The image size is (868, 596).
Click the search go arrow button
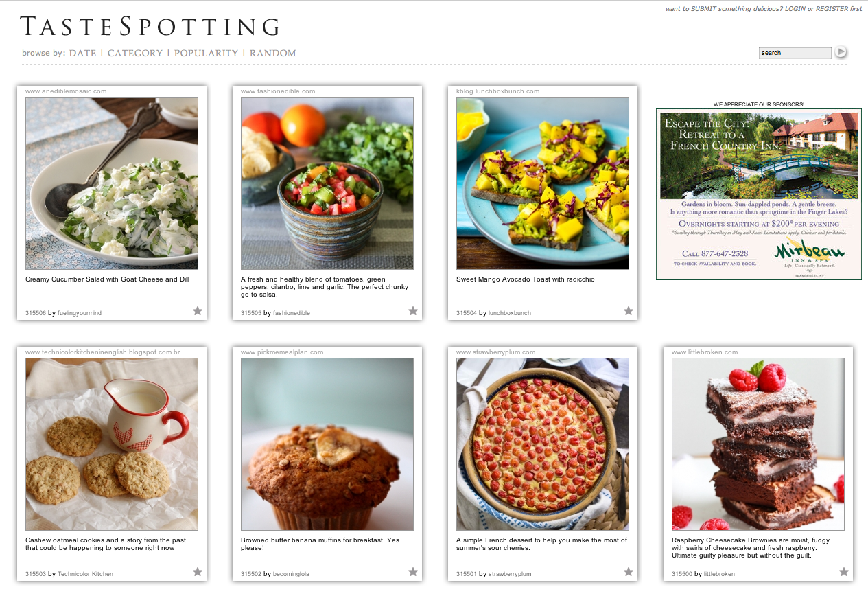pyautogui.click(x=841, y=52)
